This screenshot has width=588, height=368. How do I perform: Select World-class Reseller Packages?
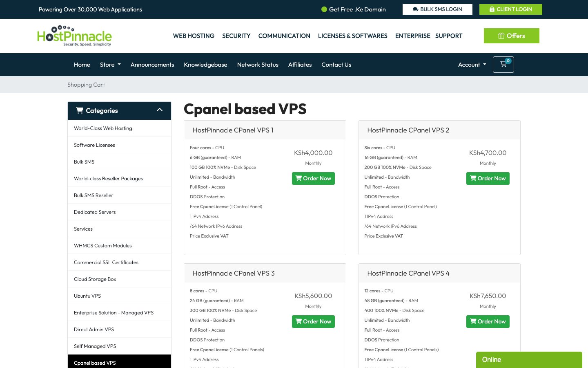click(x=119, y=179)
